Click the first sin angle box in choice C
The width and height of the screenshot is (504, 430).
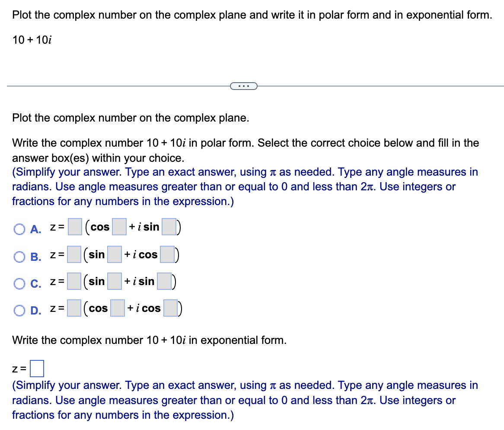point(115,281)
